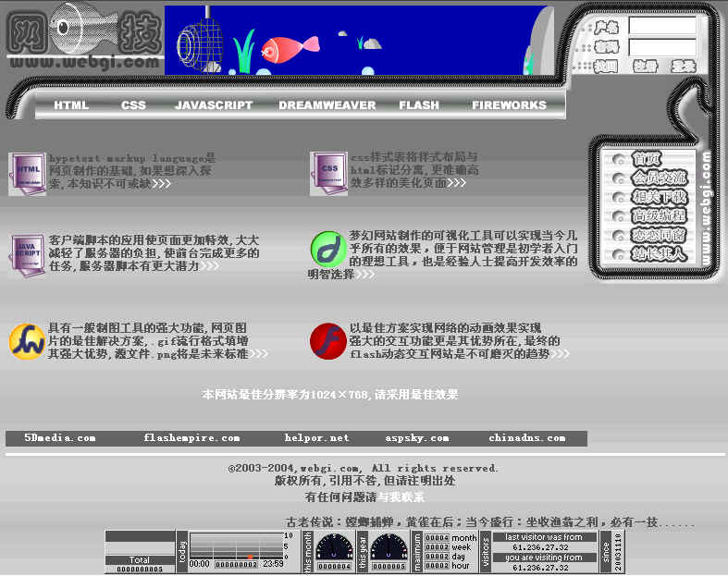Expand the CSS description via >>> arrows
728x576 pixels.
coord(457,183)
